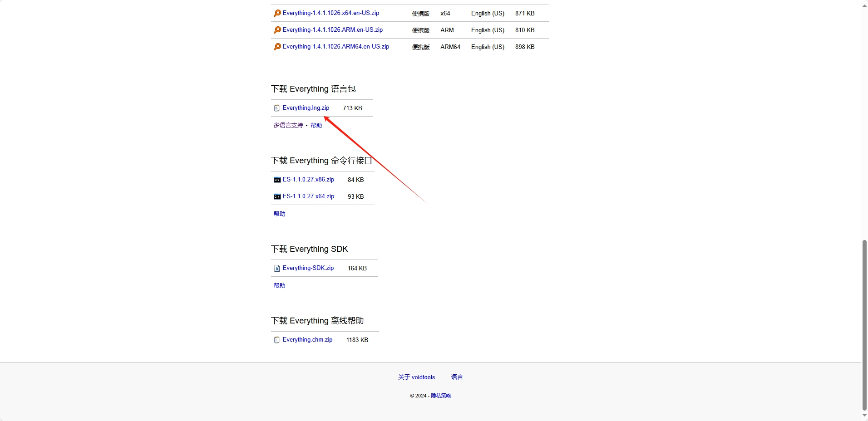This screenshot has height=421, width=868.
Task: Open the 隐私策略 privacy policy link
Action: (441, 396)
